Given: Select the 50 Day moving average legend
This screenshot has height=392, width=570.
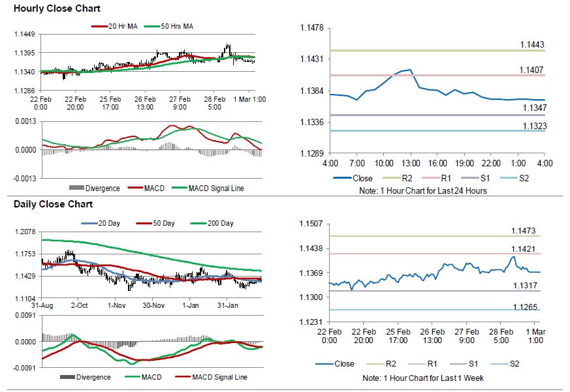Looking at the screenshot, I should pos(160,224).
